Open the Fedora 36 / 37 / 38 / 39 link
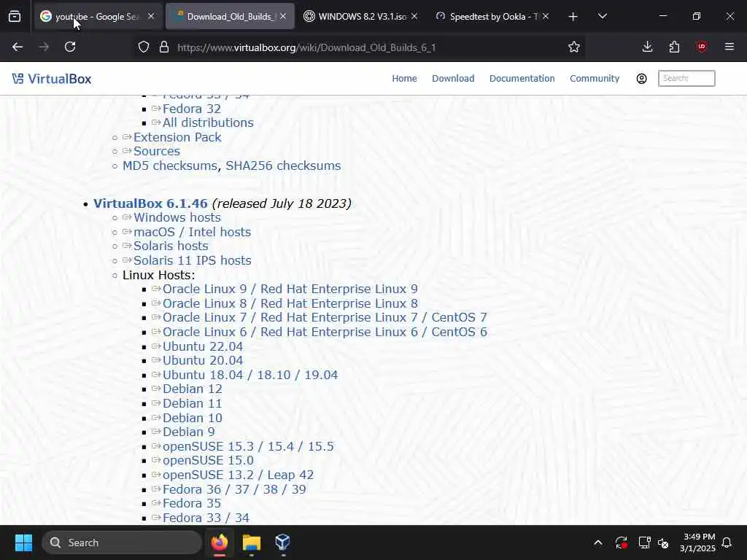 point(234,489)
